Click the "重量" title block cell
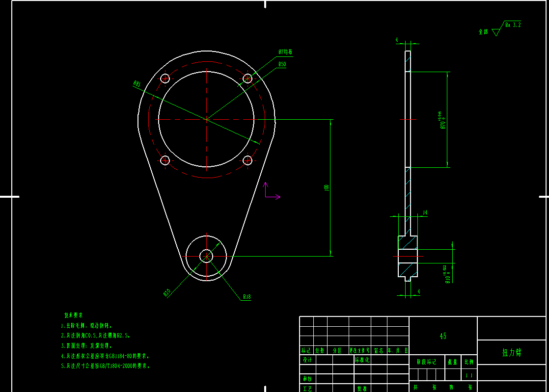549x392 pixels. tap(452, 362)
